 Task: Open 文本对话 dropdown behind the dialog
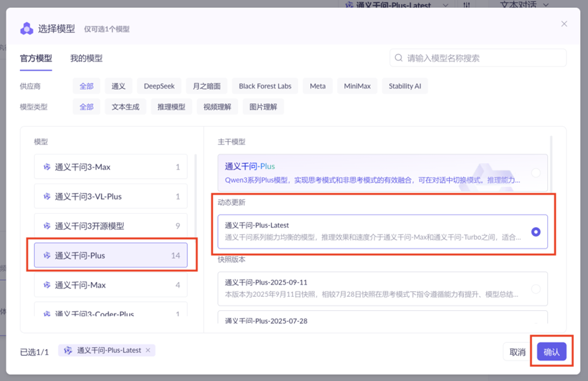coord(524,4)
